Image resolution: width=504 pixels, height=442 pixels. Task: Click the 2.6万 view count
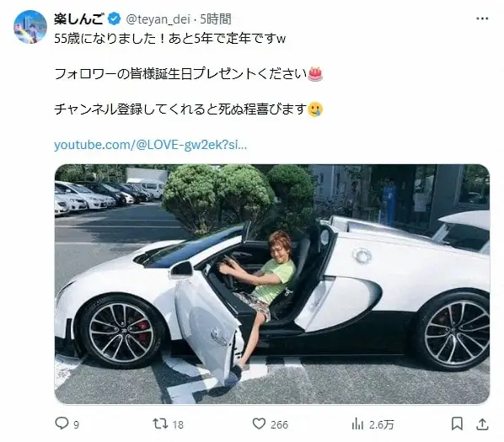pos(381,425)
